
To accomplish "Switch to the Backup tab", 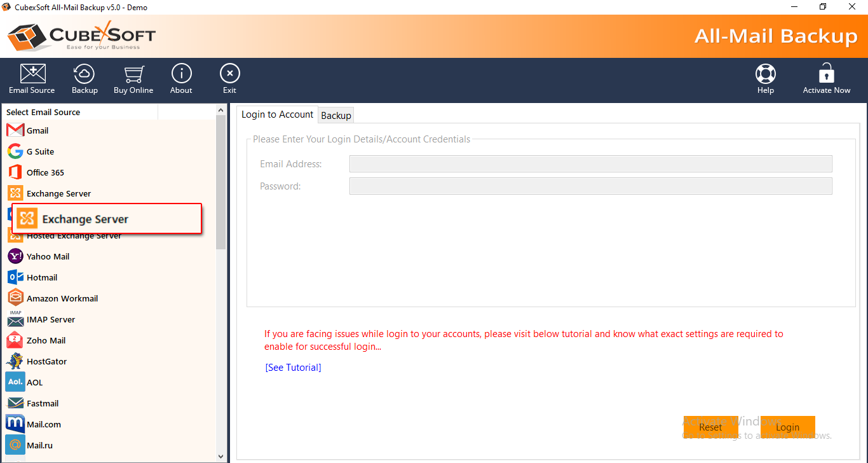I will click(336, 115).
